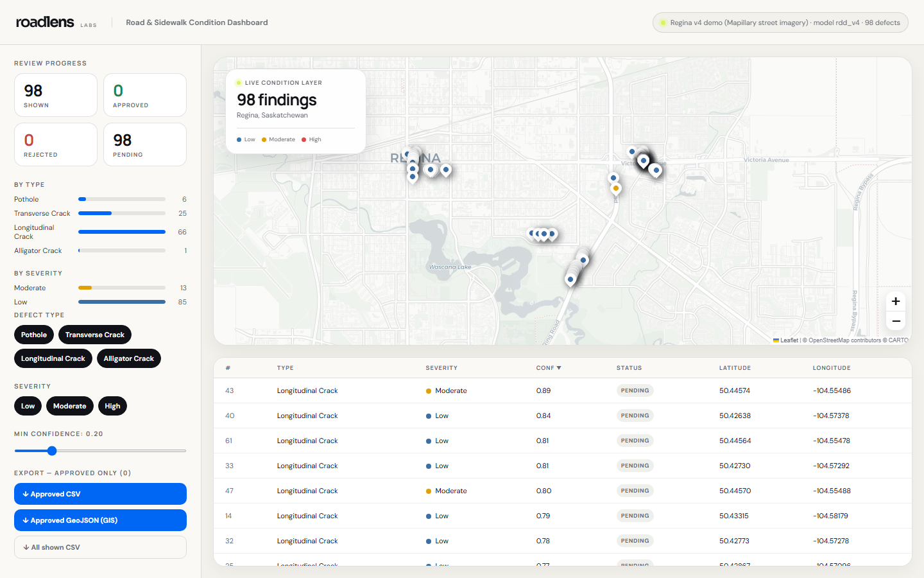The height and width of the screenshot is (578, 924).
Task: Download Approved GeoJSON (GIS) export
Action: click(100, 520)
